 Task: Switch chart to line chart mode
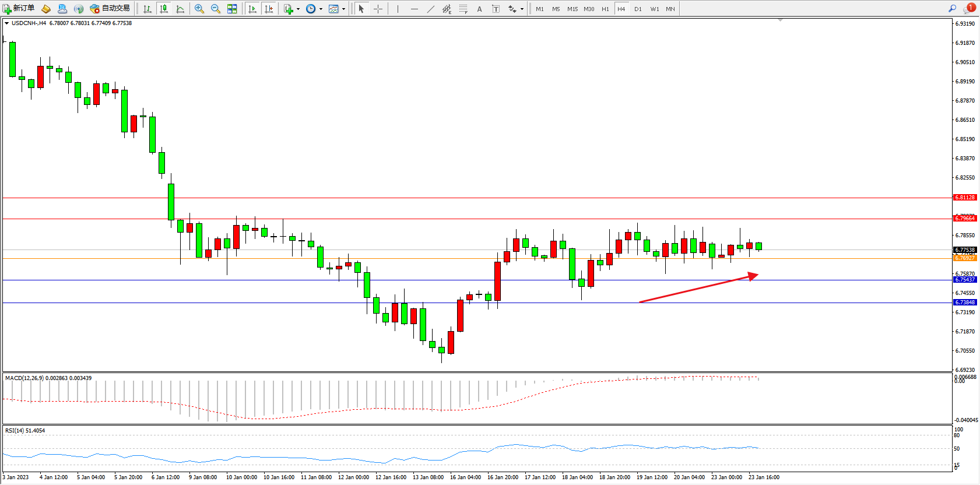coord(180,9)
